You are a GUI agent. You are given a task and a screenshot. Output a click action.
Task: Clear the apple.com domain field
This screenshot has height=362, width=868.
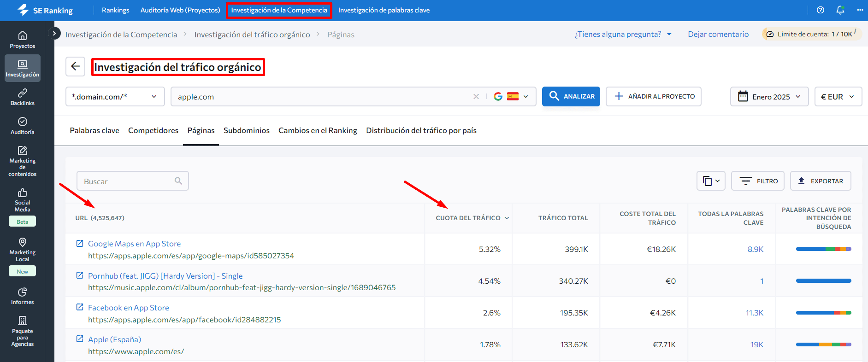(x=476, y=97)
